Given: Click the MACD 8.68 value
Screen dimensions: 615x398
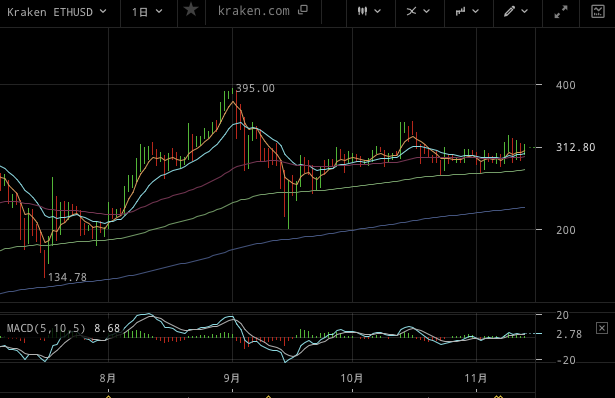Looking at the screenshot, I should [x=107, y=328].
